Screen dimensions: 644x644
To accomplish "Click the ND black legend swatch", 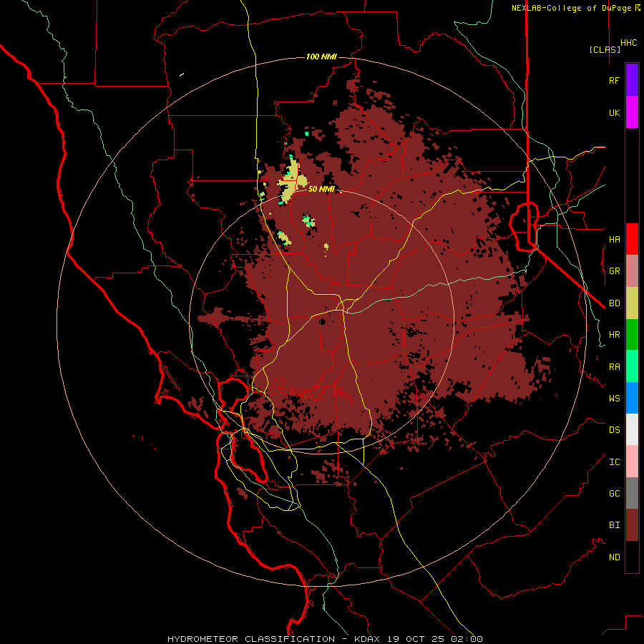I will [632, 557].
